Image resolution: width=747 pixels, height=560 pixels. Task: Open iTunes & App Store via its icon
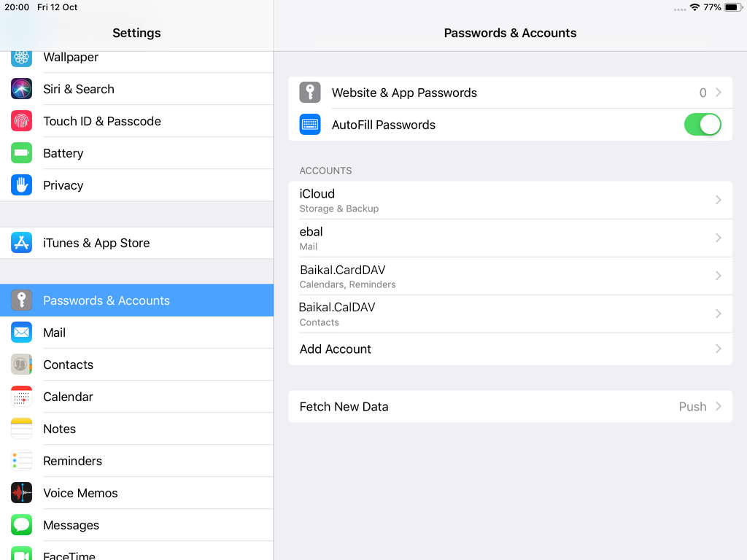click(21, 242)
